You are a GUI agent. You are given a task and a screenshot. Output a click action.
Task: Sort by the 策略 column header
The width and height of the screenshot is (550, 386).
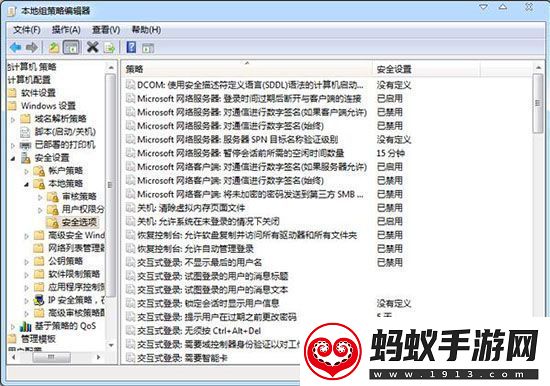click(x=247, y=69)
